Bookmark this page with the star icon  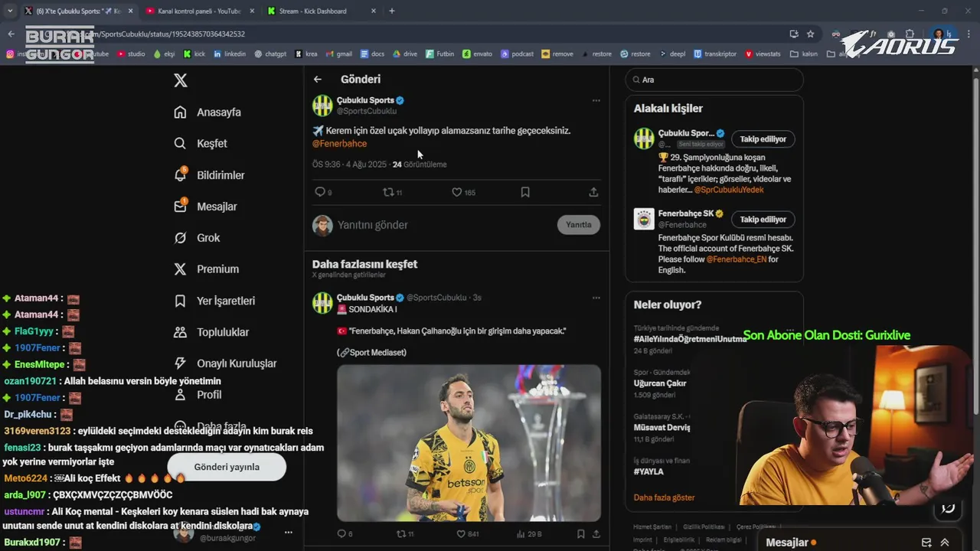[810, 34]
